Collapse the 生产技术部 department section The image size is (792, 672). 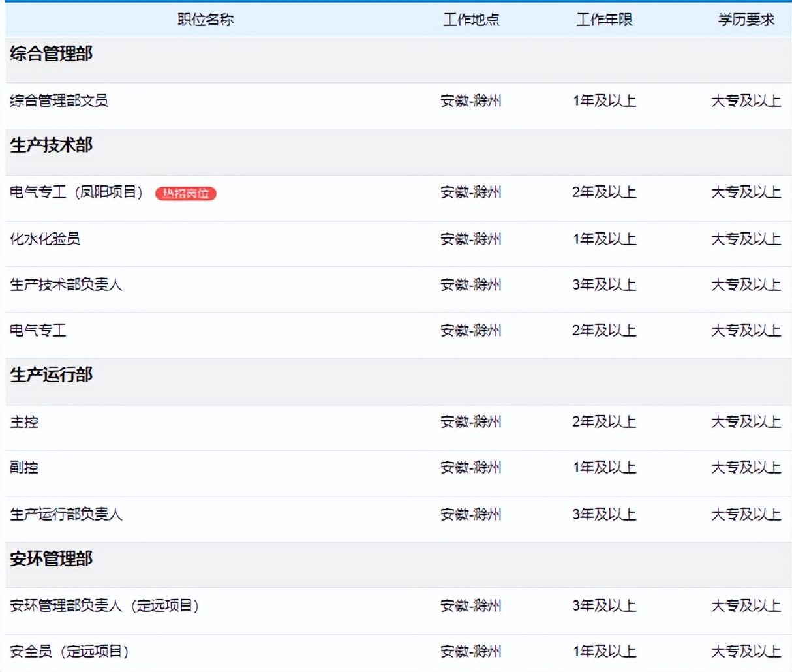(x=51, y=145)
